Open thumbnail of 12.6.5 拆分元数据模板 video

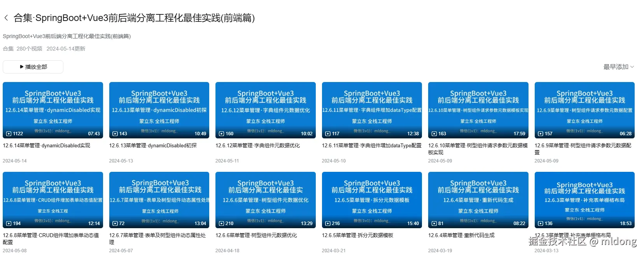click(x=372, y=200)
